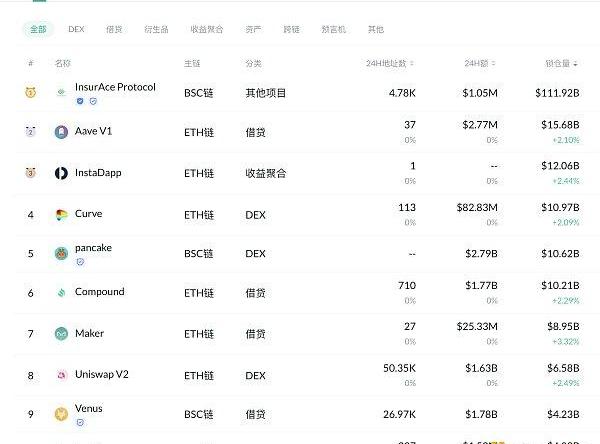Open the Compound project link
This screenshot has height=444, width=600.
(99, 292)
